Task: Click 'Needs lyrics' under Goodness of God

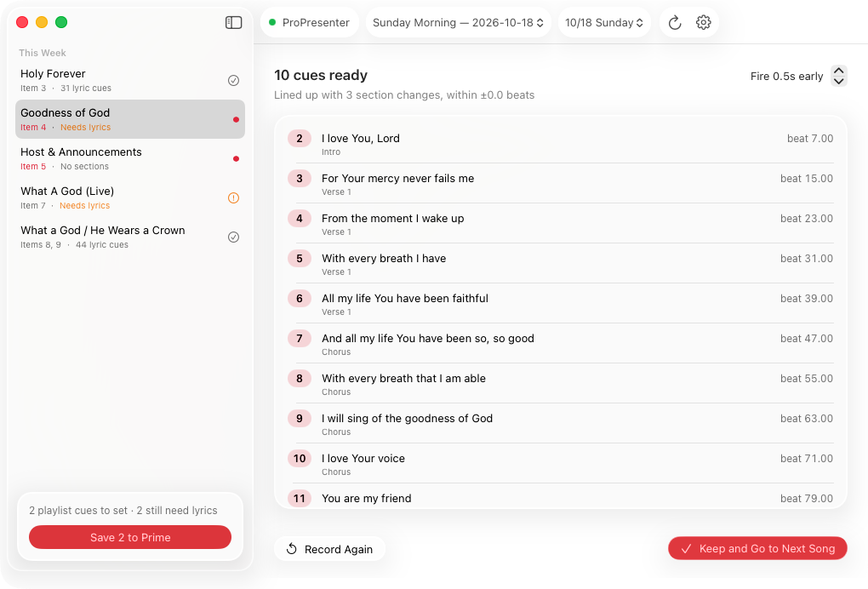Action: pos(85,128)
